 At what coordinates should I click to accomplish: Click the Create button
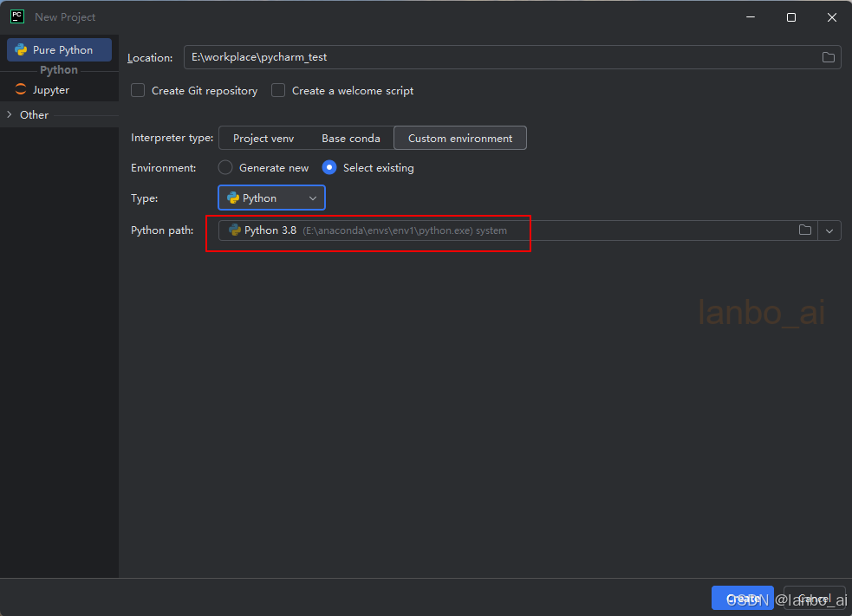pos(742,597)
